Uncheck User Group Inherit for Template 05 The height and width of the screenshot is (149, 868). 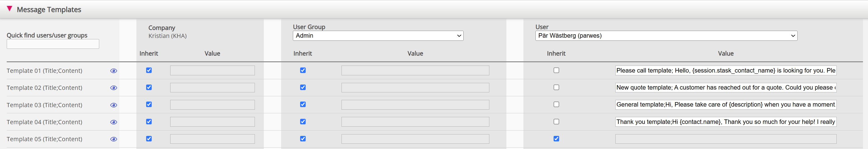[x=303, y=139]
